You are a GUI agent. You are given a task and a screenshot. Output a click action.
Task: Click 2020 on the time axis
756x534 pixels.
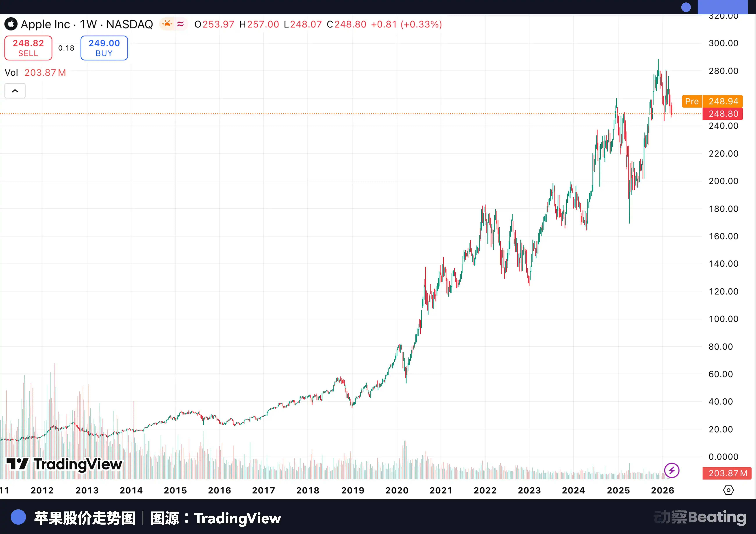(x=397, y=490)
